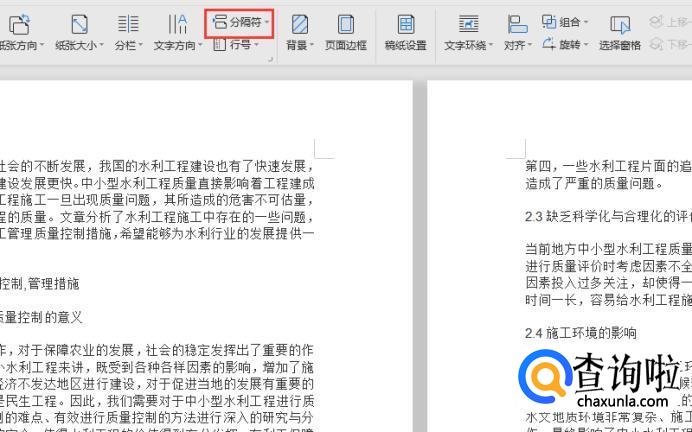The image size is (692, 432).
Task: Click line starting "当前地方中小型水利工程质量"
Action: point(609,250)
